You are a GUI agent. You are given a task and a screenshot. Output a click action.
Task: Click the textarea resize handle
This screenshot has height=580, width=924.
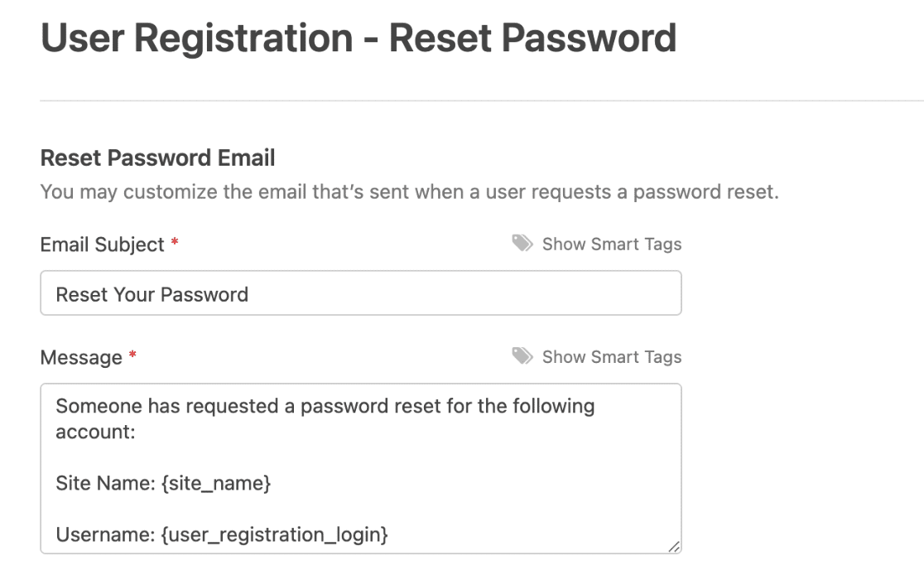[x=674, y=544]
